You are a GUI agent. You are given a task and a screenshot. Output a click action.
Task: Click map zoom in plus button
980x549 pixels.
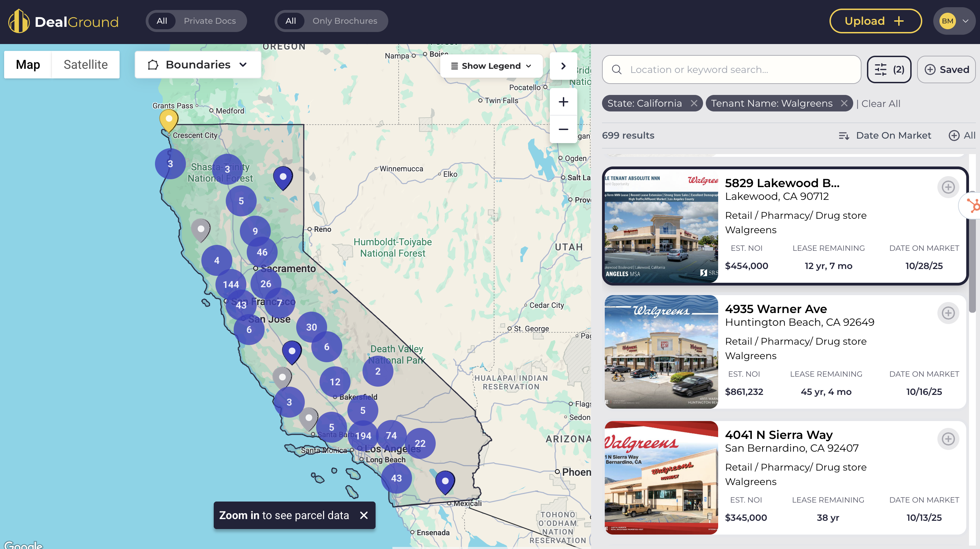click(563, 102)
